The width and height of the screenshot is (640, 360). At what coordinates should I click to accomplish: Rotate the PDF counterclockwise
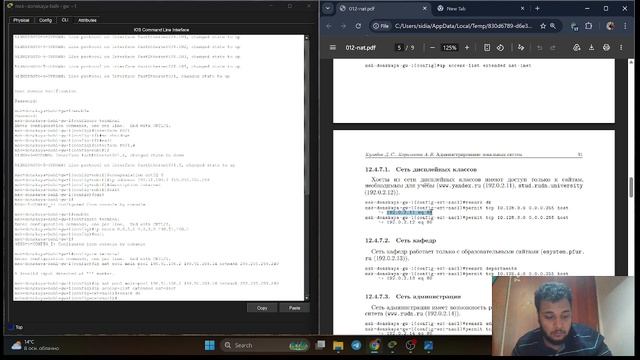point(500,48)
